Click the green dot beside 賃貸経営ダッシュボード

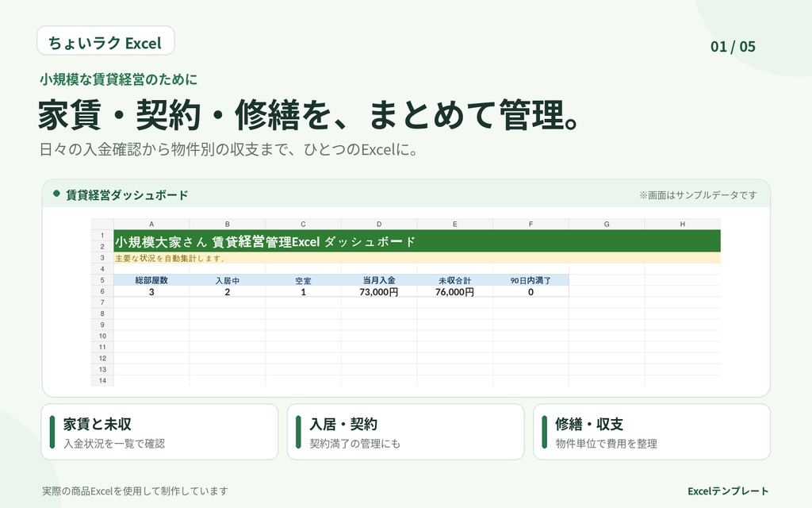(x=56, y=194)
